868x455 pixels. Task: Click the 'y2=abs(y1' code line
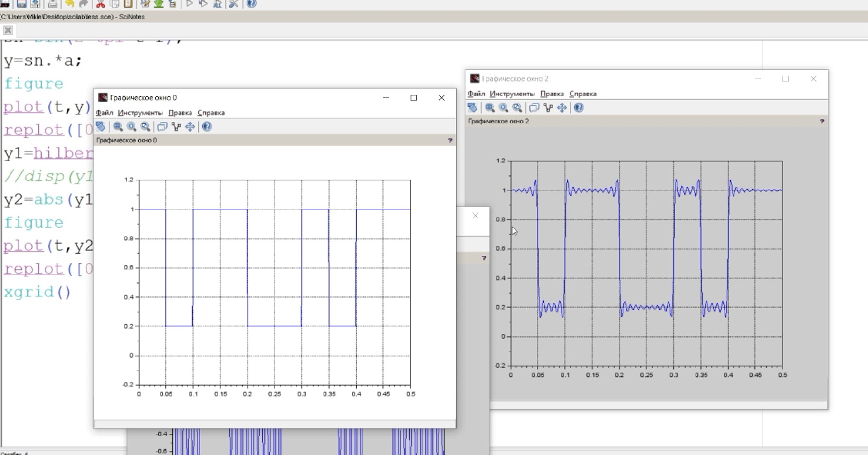[x=48, y=199]
